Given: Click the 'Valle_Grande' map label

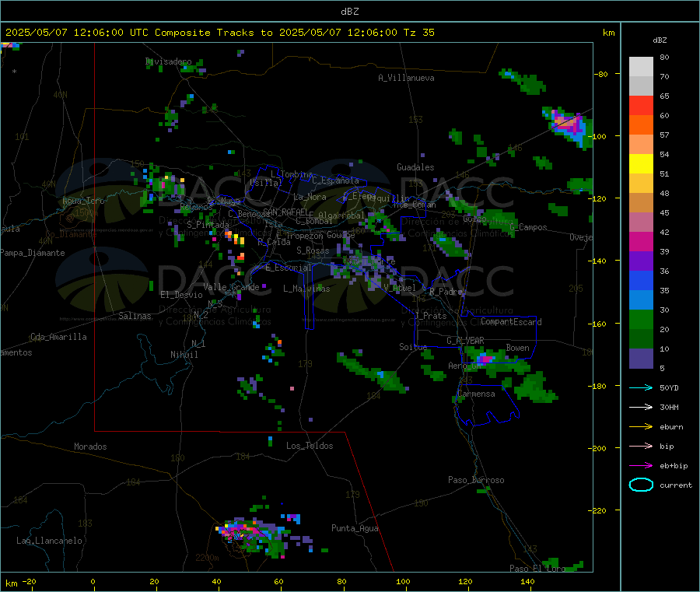Looking at the screenshot, I should pos(231,287).
